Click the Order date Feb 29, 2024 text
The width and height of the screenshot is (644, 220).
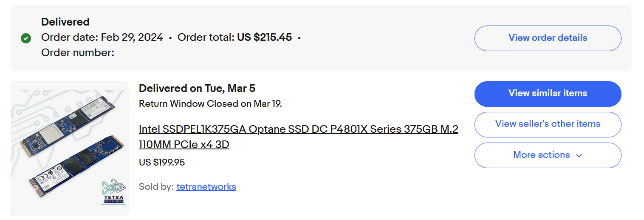[102, 37]
